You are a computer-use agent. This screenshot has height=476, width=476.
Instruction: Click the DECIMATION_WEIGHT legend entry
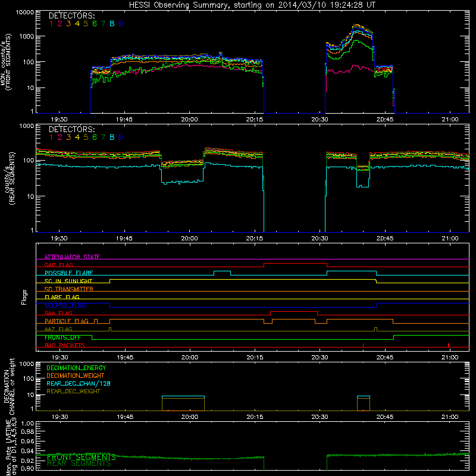[x=76, y=376]
